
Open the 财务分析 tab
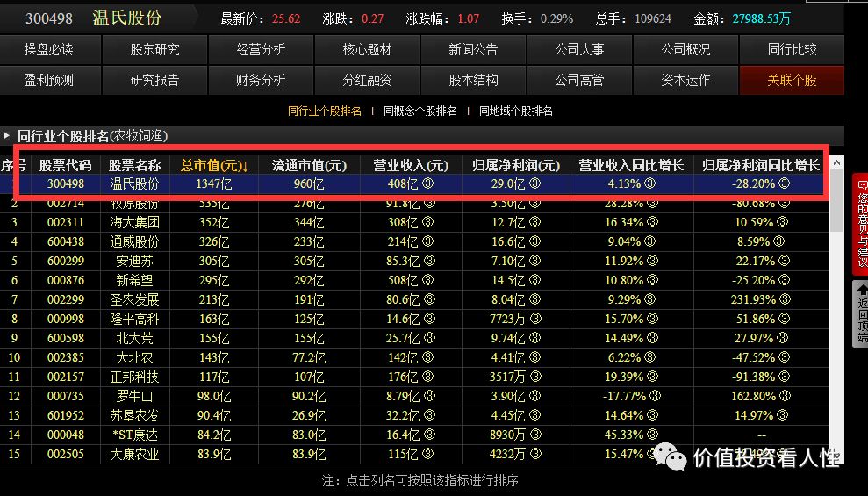click(x=261, y=80)
